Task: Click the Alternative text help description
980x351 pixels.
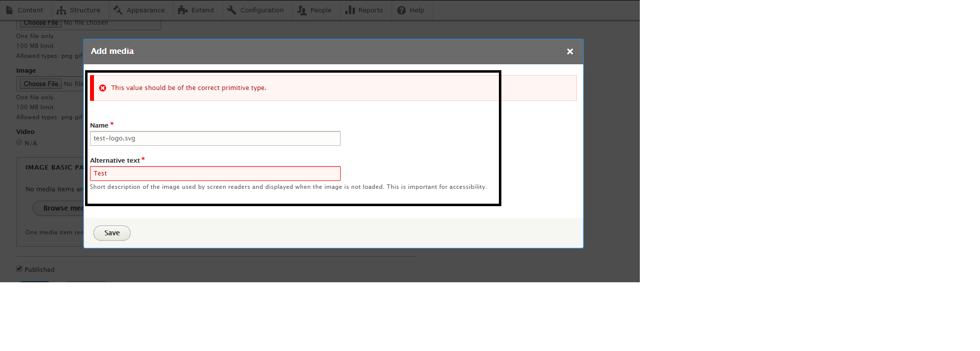Action: pyautogui.click(x=288, y=187)
